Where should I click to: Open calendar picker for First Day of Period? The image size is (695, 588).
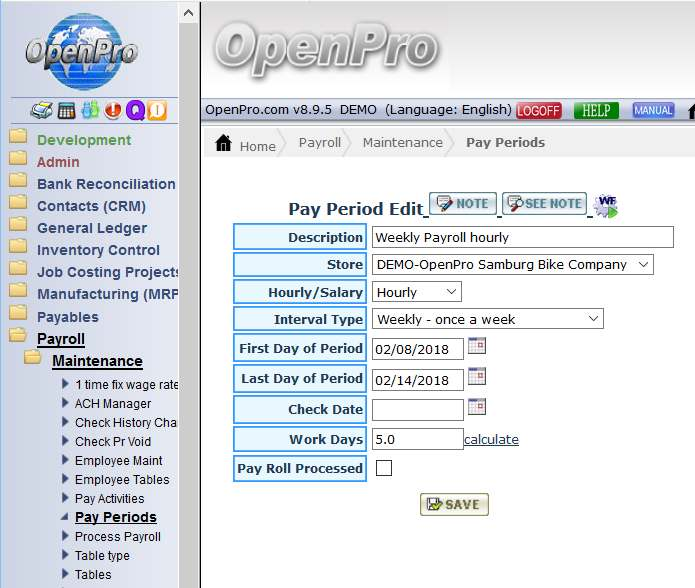pos(477,347)
